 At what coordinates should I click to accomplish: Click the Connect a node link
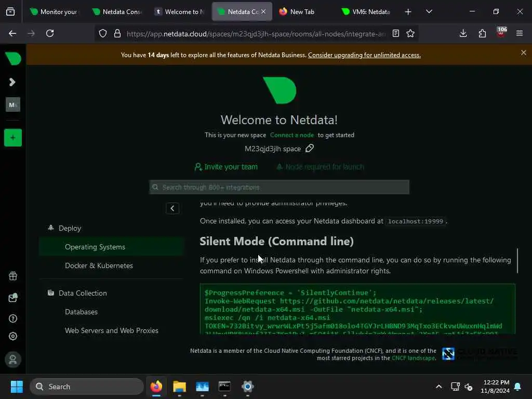point(292,135)
